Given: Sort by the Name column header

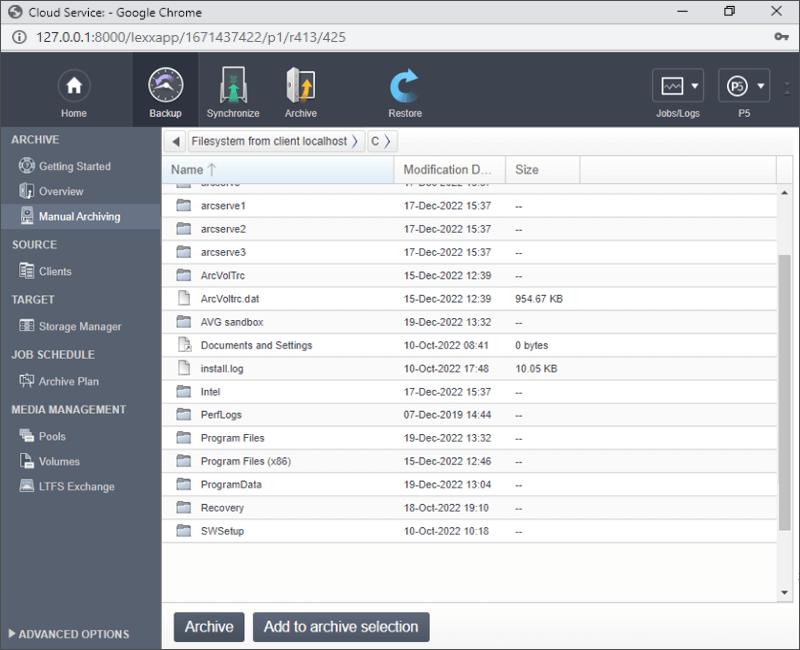Looking at the screenshot, I should pyautogui.click(x=278, y=169).
